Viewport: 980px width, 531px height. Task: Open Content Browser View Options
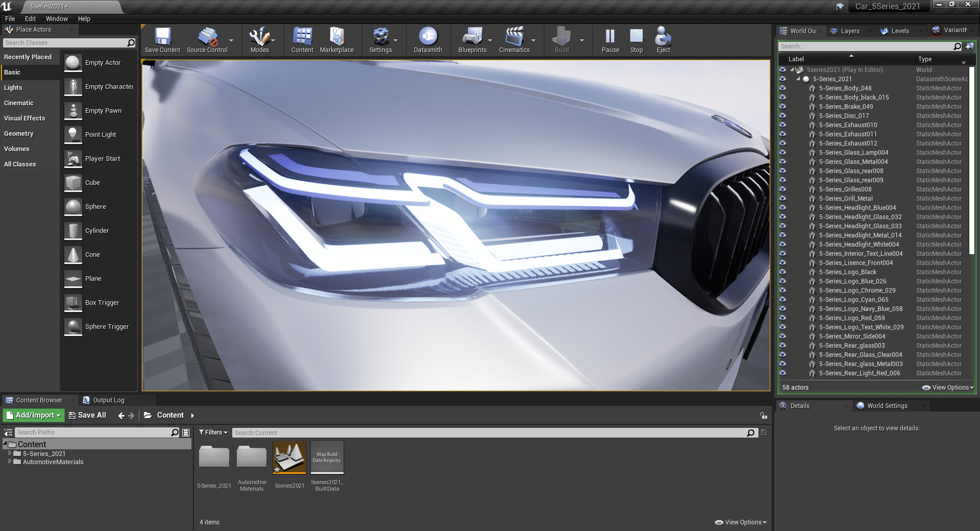[x=740, y=522]
